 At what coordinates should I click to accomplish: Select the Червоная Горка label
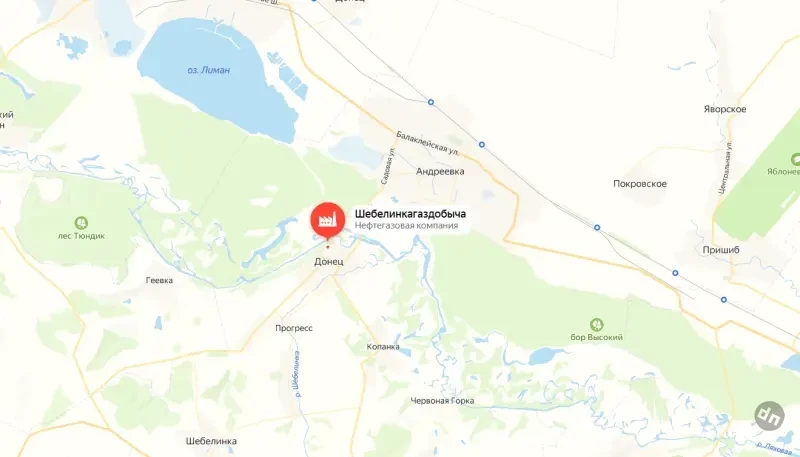[x=442, y=401]
